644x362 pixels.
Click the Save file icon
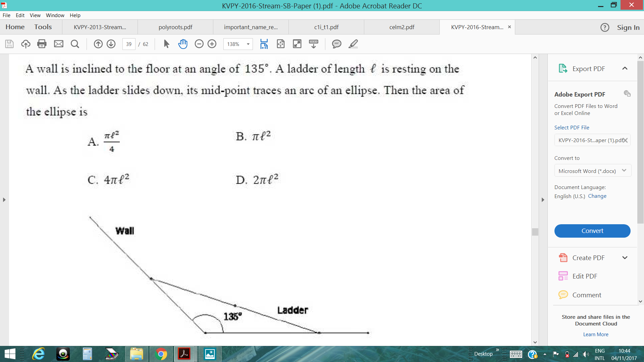(x=9, y=44)
